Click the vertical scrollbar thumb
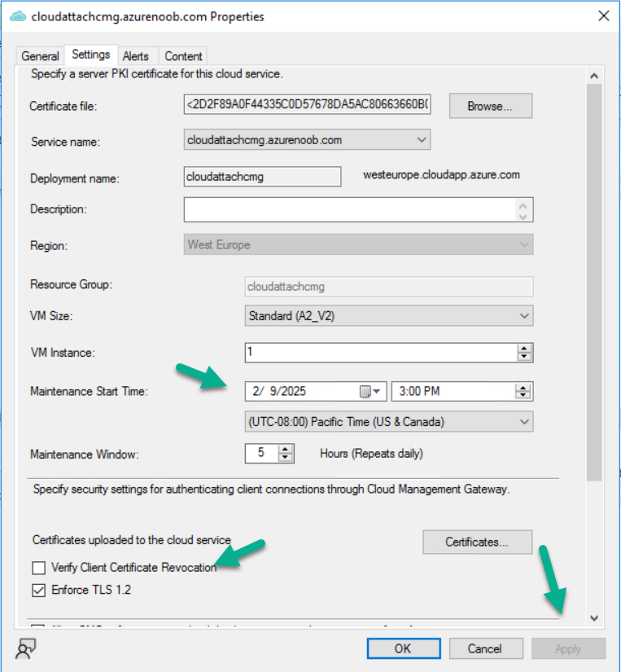The image size is (621, 672). pos(594,282)
